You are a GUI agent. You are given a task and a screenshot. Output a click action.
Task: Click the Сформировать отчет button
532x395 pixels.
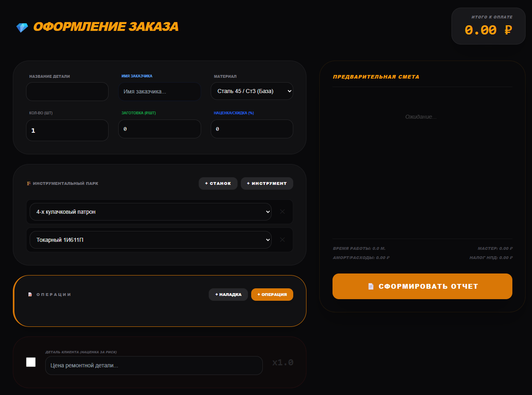(x=422, y=286)
